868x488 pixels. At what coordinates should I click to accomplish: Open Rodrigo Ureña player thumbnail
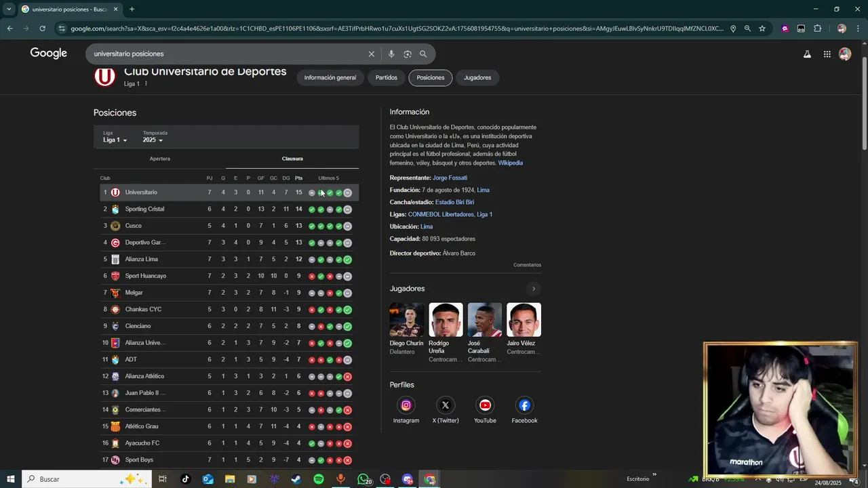[446, 320]
